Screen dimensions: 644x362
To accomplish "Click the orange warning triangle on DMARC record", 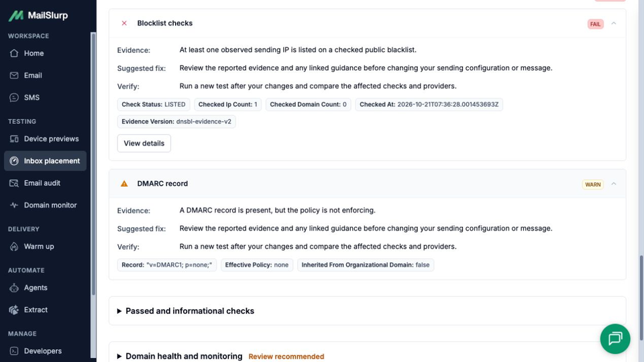I will point(124,184).
